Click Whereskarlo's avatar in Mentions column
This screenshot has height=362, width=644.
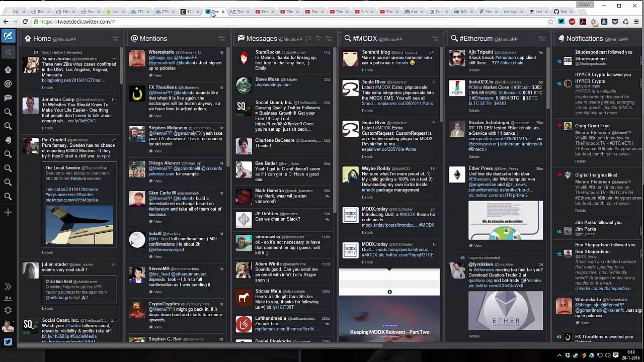(x=137, y=58)
